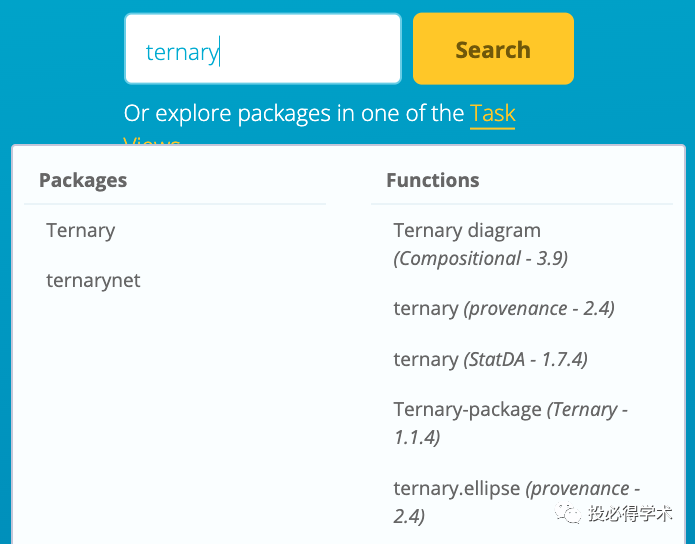
Task: Click the WeChat logo watermark icon
Action: click(571, 514)
